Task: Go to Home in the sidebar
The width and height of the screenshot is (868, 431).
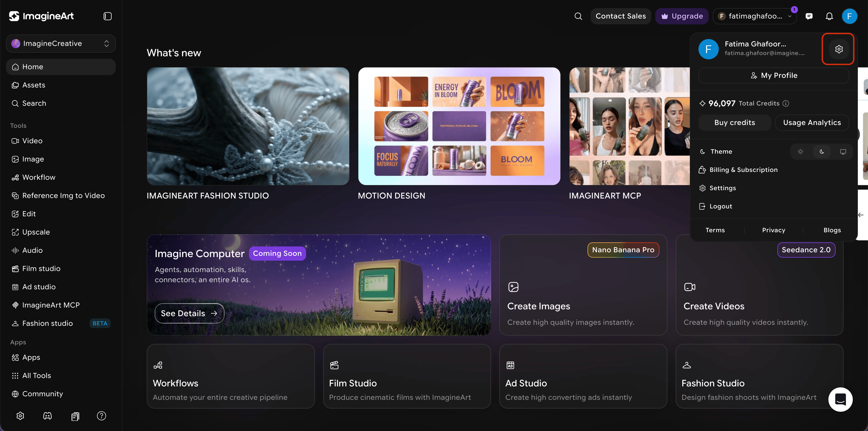Action: click(x=61, y=67)
